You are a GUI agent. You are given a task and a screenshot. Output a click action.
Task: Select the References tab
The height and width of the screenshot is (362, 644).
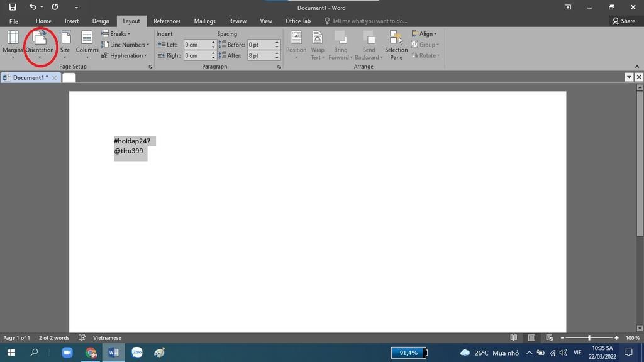(167, 21)
